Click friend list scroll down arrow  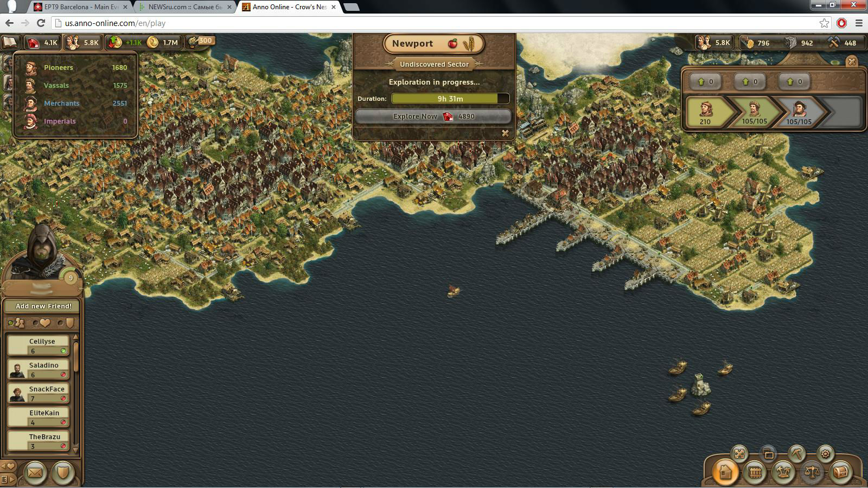click(75, 450)
